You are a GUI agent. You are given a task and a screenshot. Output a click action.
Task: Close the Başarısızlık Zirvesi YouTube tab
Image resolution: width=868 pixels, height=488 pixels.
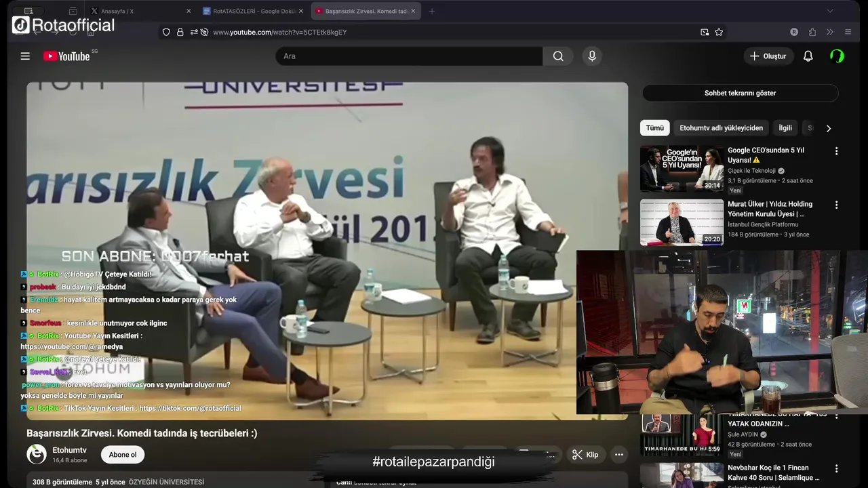(414, 11)
